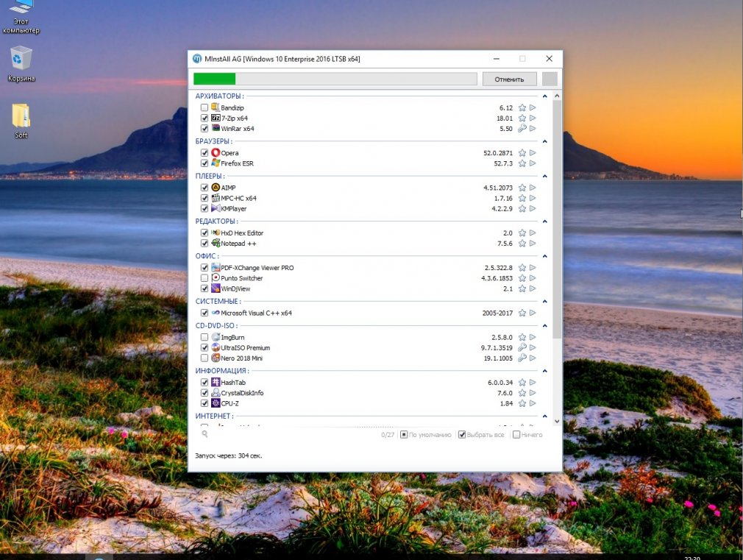This screenshot has width=743, height=560.
Task: Click the play arrow for HxD Hex Editor
Action: pos(533,233)
